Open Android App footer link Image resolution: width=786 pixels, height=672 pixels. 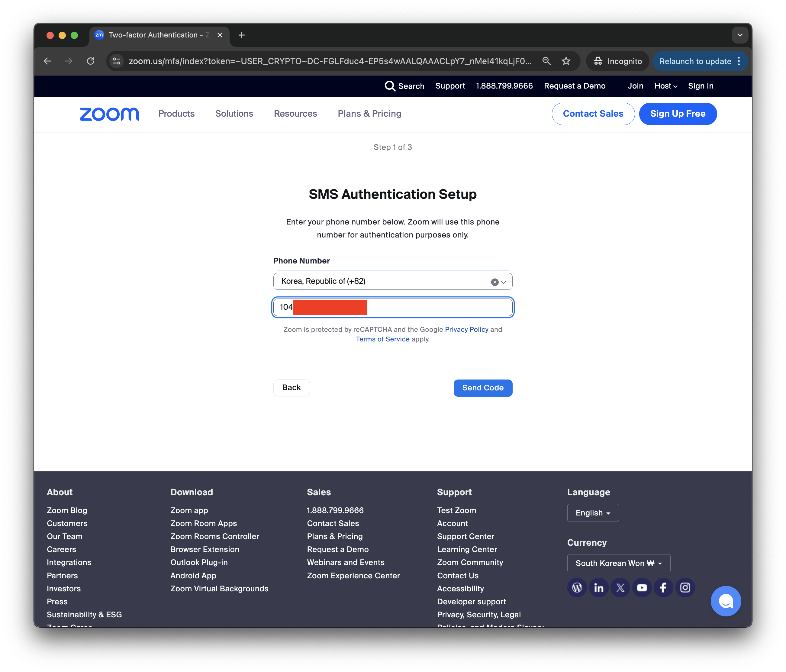pyautogui.click(x=193, y=575)
